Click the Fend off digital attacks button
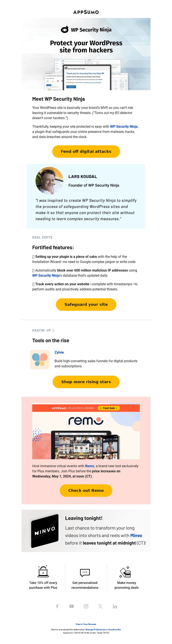This screenshot has width=172, height=644. (86, 151)
